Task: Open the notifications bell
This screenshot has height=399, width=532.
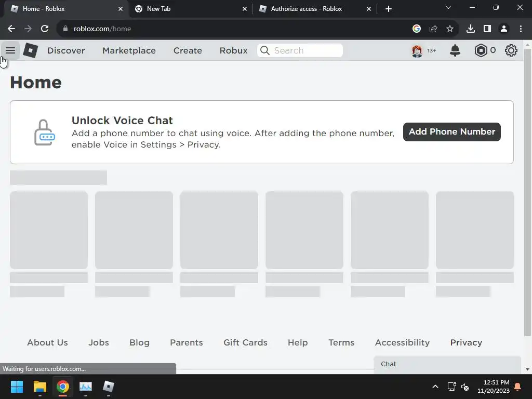Action: [x=455, y=50]
